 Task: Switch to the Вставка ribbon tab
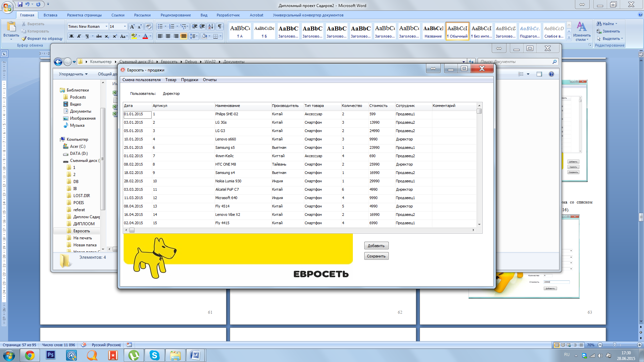pos(50,15)
